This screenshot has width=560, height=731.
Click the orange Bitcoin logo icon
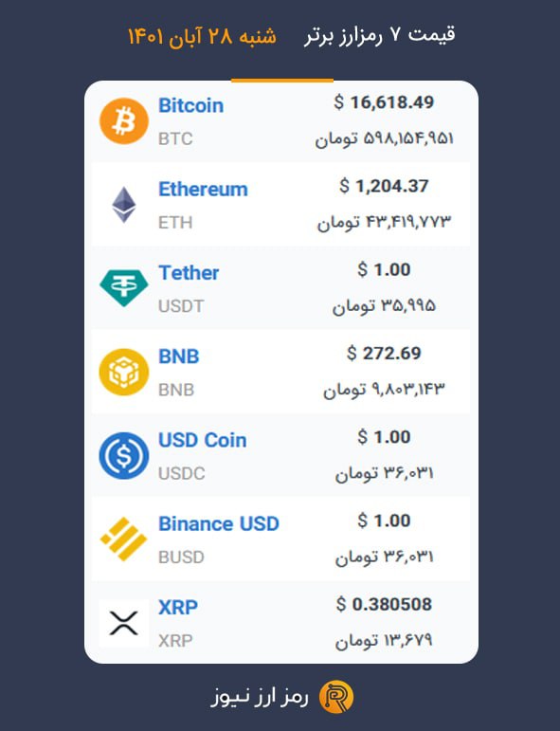point(124,120)
